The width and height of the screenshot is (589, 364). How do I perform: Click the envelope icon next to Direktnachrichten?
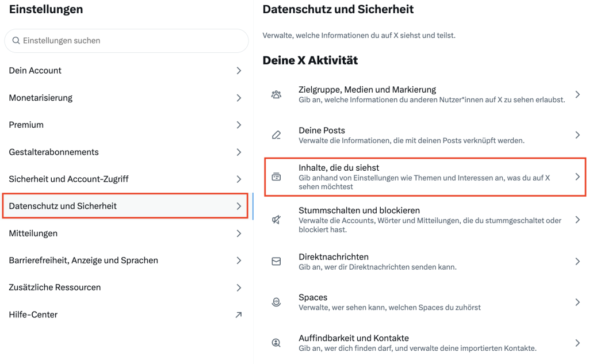[x=276, y=262]
